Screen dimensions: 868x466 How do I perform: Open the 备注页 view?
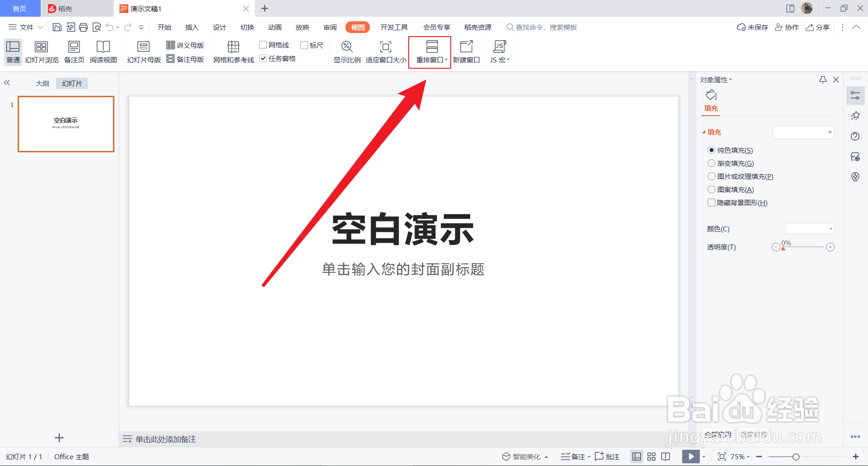click(74, 52)
